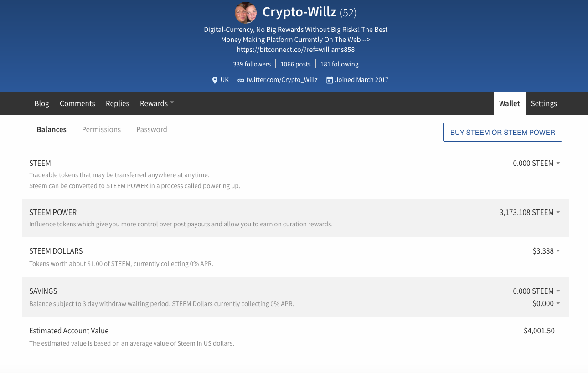
Task: Open the Comments tab
Action: tap(77, 103)
